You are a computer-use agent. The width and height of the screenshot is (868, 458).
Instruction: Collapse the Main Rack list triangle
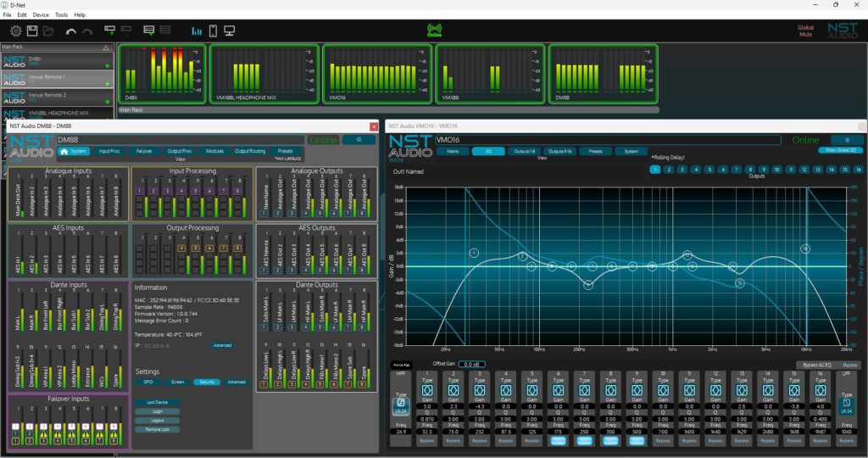click(106, 47)
